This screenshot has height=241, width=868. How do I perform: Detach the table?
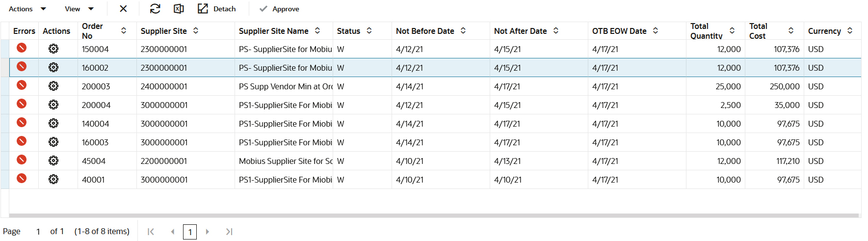click(x=216, y=9)
